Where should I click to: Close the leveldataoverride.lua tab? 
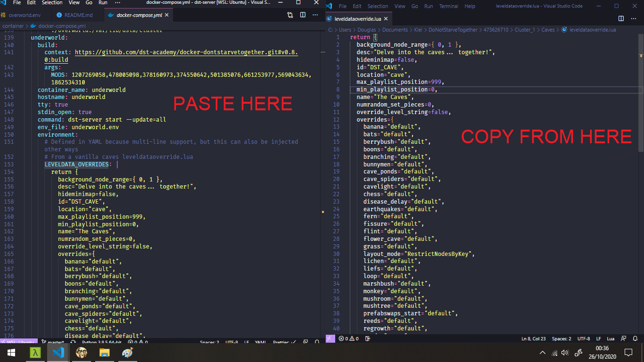(x=386, y=19)
